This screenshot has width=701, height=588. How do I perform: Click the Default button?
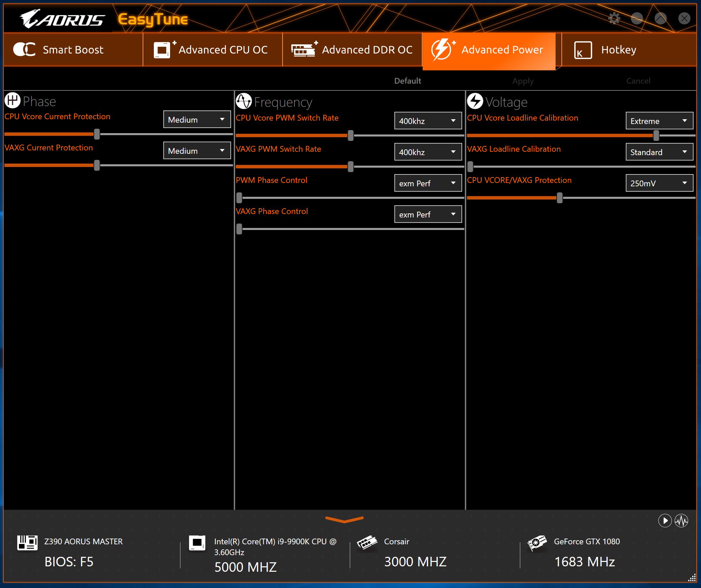[408, 81]
